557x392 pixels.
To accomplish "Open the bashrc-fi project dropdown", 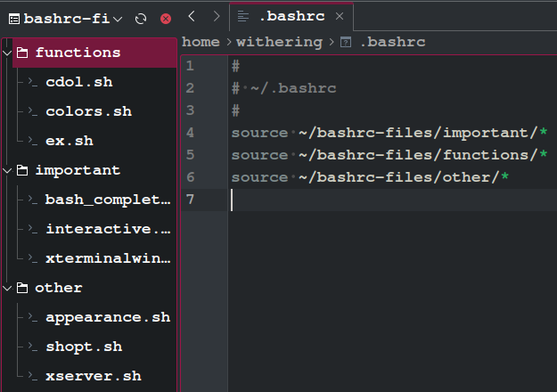I will coord(65,19).
